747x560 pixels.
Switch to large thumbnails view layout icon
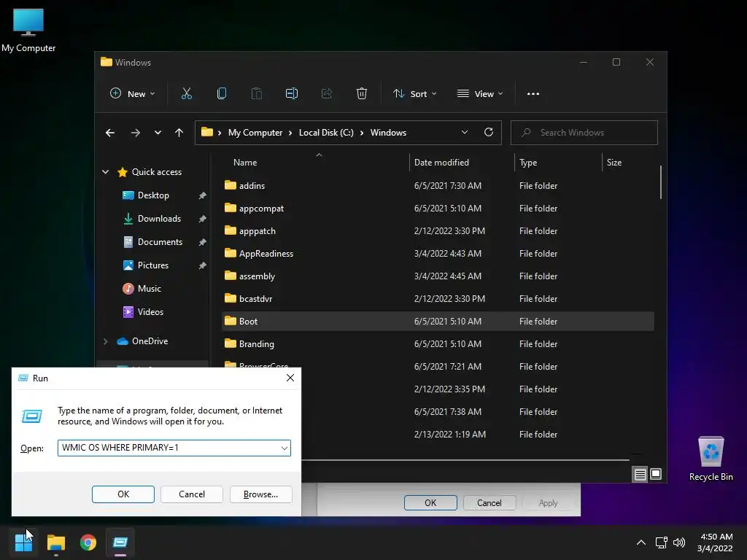click(656, 474)
